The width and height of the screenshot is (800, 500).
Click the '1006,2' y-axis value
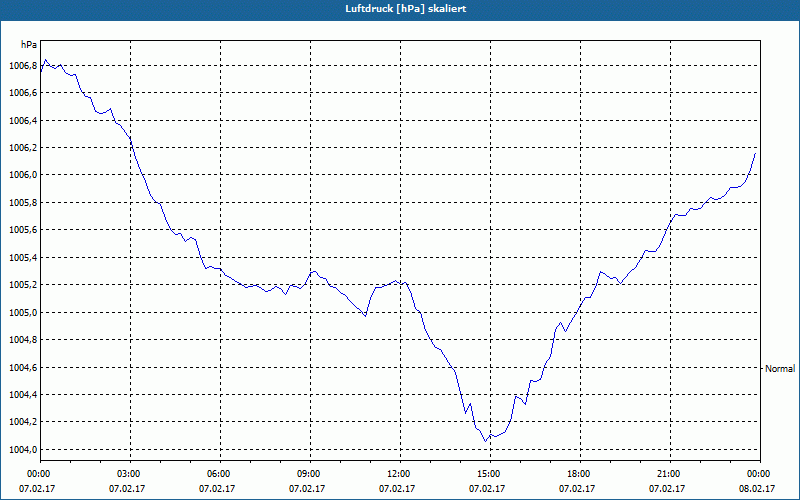click(23, 148)
